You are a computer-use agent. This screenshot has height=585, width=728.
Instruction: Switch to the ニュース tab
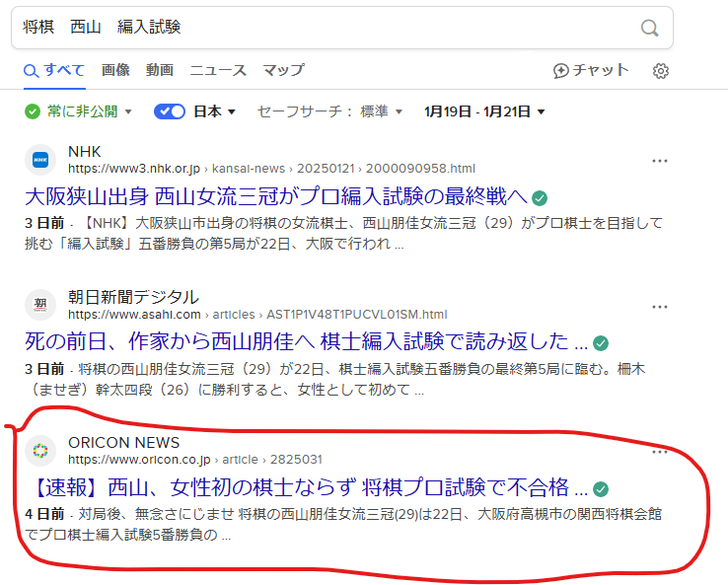(x=218, y=70)
